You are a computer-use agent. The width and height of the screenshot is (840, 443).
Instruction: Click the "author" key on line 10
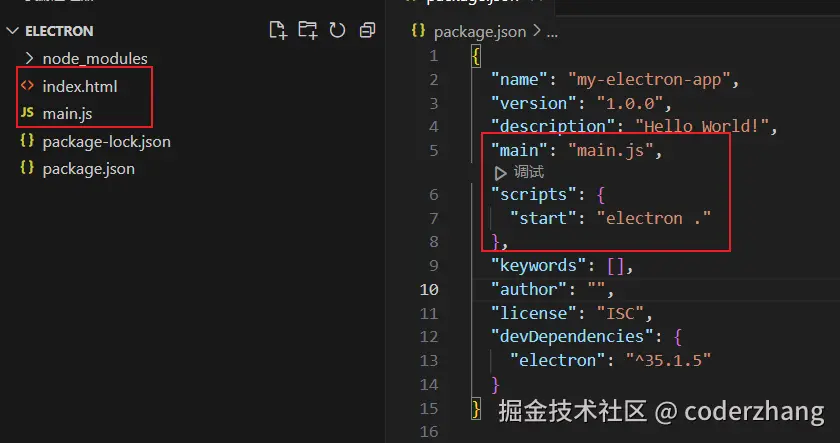click(529, 289)
